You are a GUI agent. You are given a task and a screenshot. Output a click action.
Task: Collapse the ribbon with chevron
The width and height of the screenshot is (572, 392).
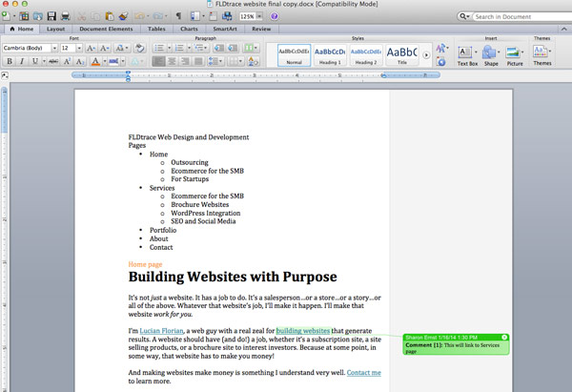pyautogui.click(x=563, y=29)
